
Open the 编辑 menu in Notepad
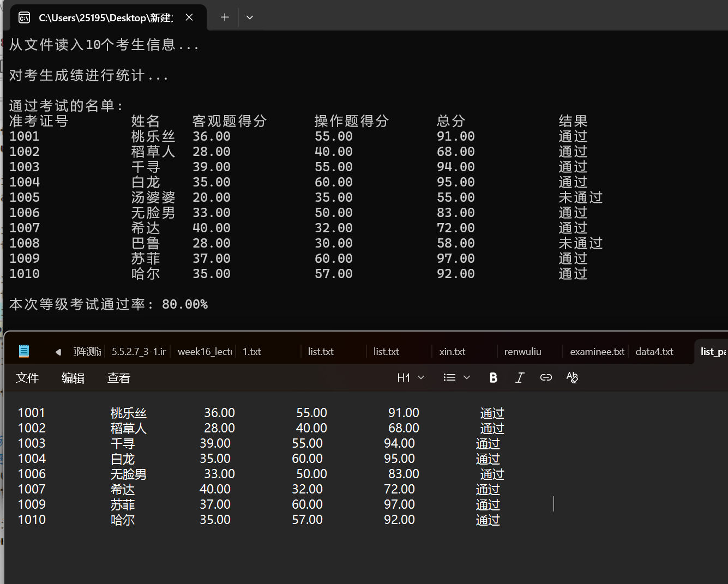tap(73, 378)
